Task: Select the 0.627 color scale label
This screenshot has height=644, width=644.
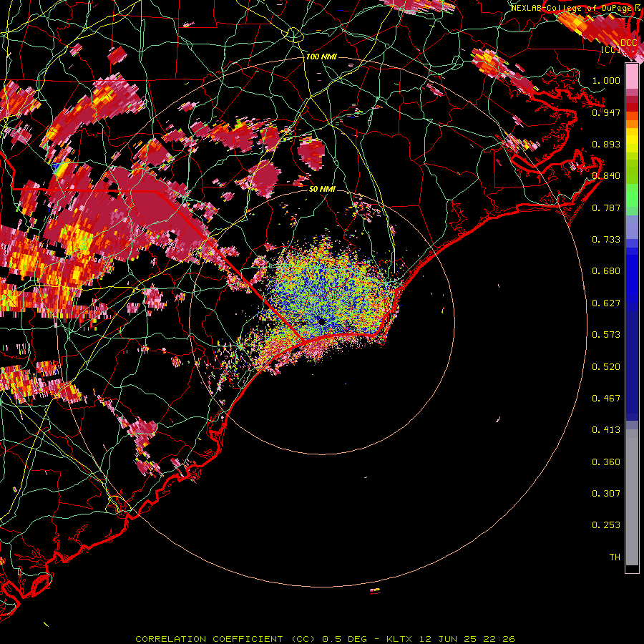Action: tap(606, 303)
